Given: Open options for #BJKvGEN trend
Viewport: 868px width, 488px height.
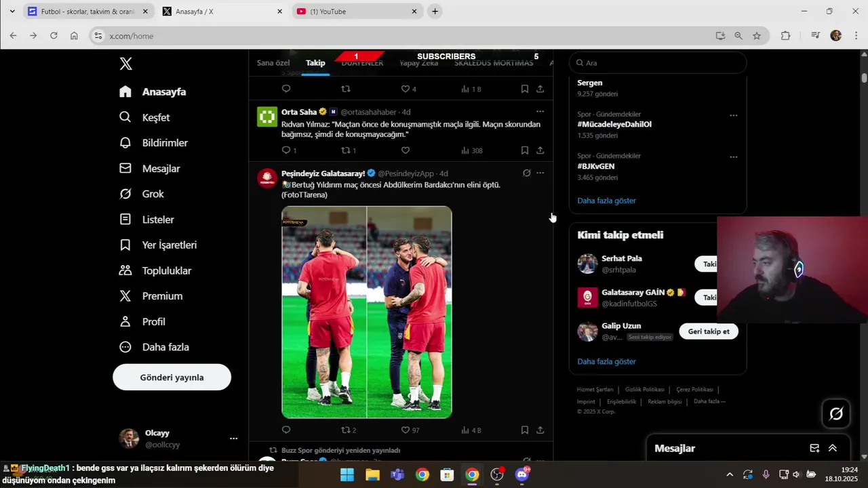Looking at the screenshot, I should pos(733,157).
